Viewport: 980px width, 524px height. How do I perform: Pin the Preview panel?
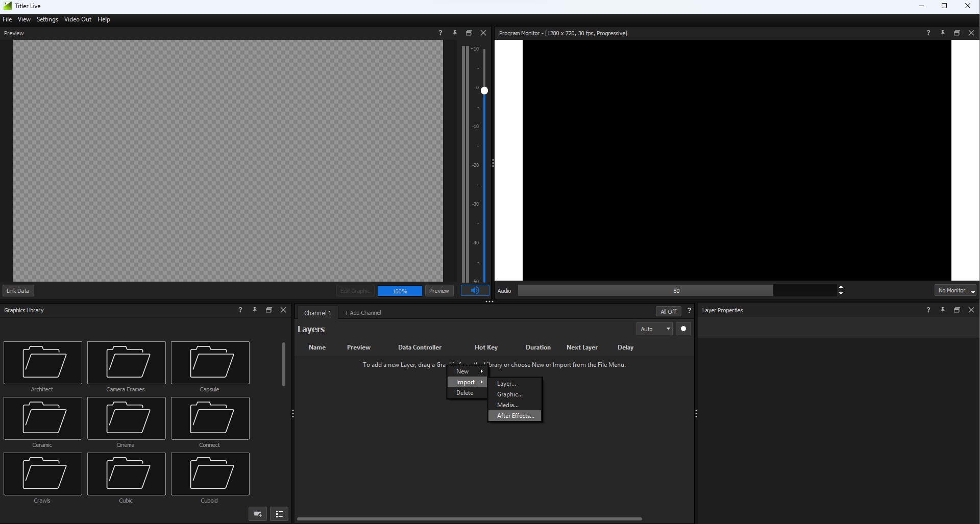pos(455,33)
